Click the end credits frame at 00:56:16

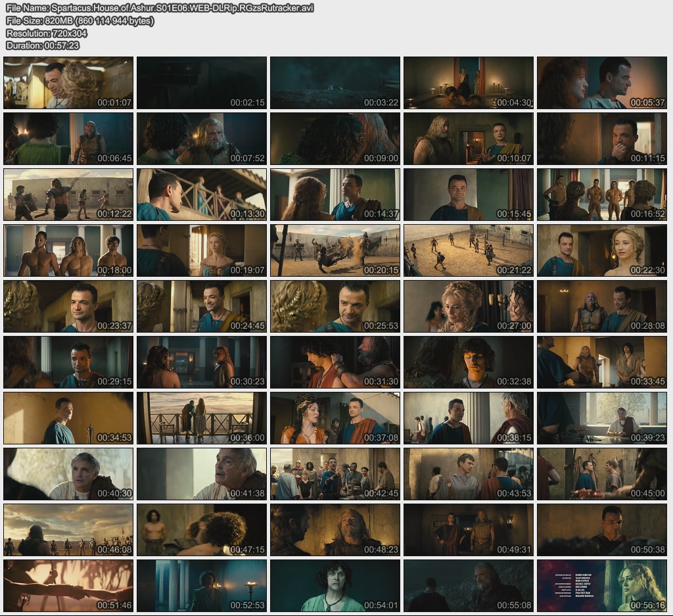pyautogui.click(x=602, y=586)
